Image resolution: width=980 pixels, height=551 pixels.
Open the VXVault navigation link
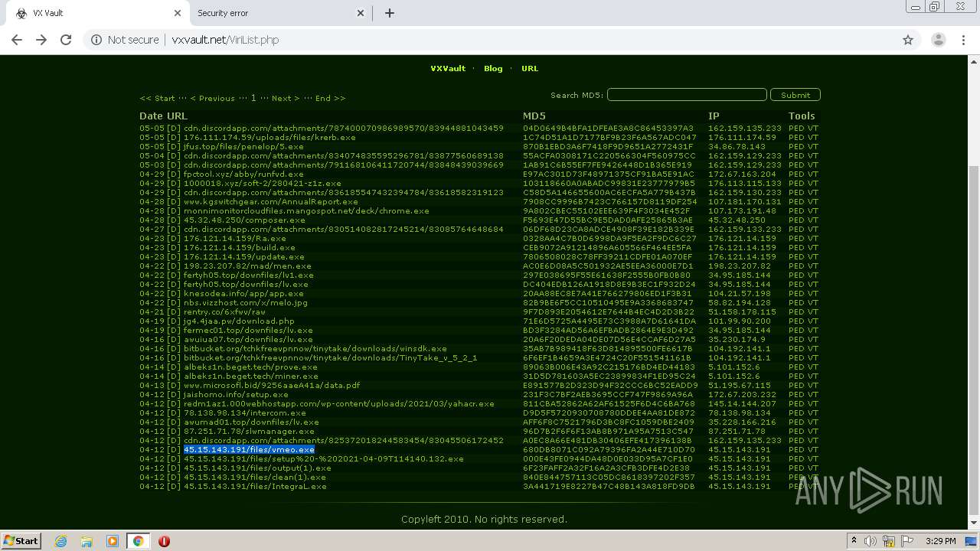click(x=448, y=68)
